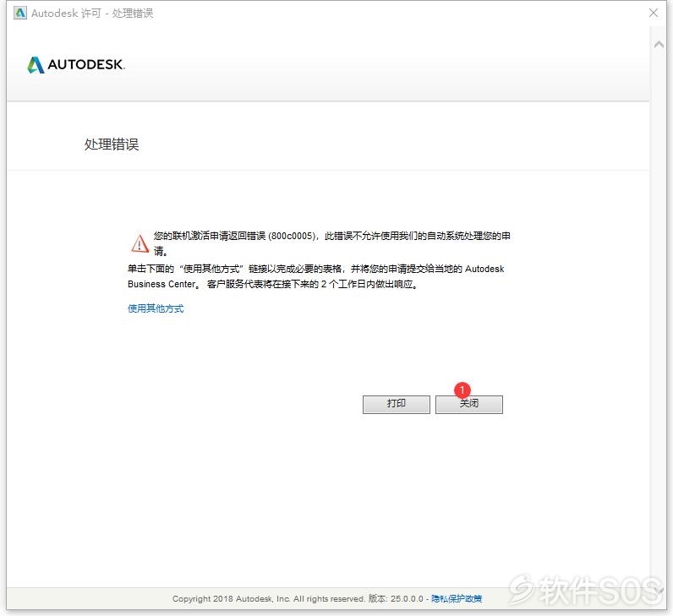
Task: Click the Autodesk logo in header
Action: (76, 65)
